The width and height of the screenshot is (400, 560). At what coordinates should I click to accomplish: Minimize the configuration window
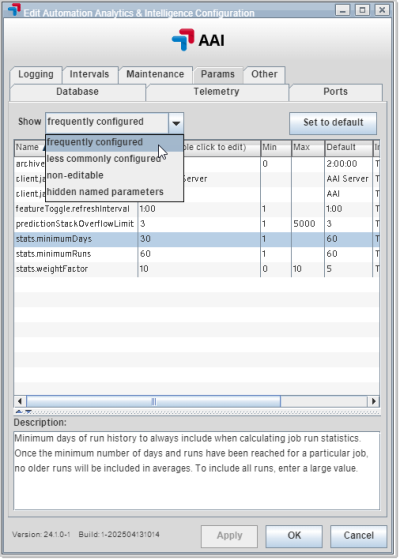click(342, 10)
